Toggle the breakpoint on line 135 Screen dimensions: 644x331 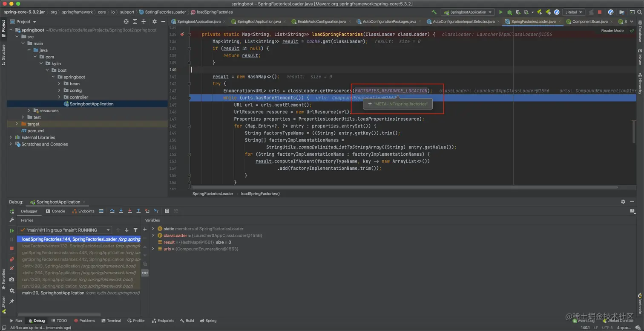[182, 34]
